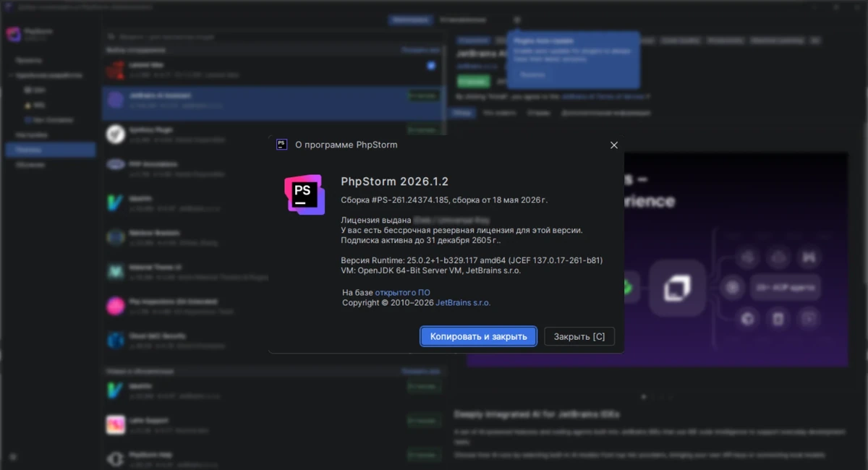Click the Laravel Idea plugin icon in background window
868x470 pixels.
(x=116, y=69)
